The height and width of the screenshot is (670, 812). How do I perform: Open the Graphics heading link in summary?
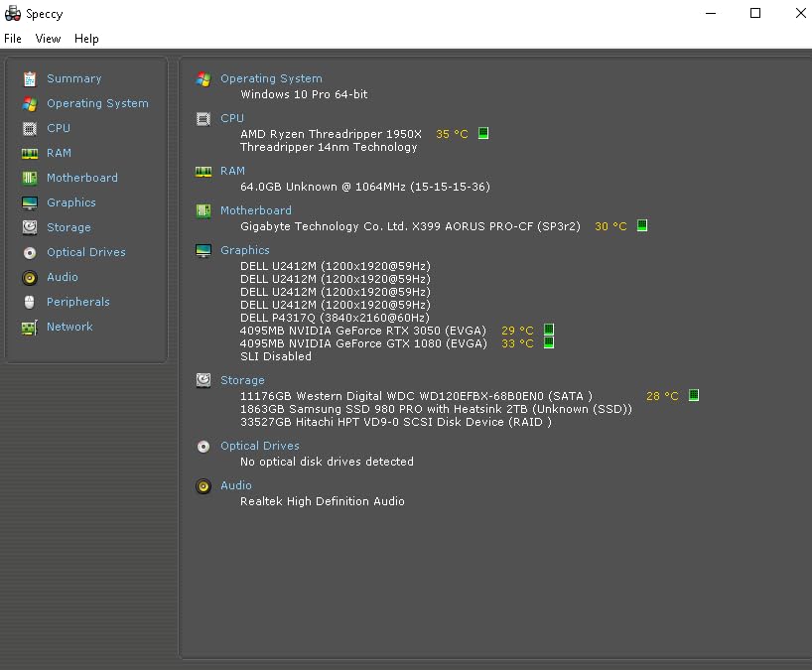pos(245,250)
